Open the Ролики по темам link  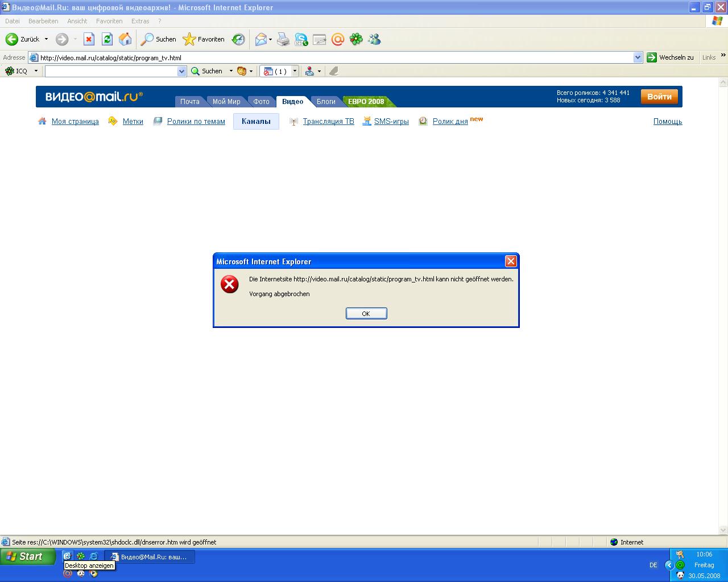click(x=196, y=121)
